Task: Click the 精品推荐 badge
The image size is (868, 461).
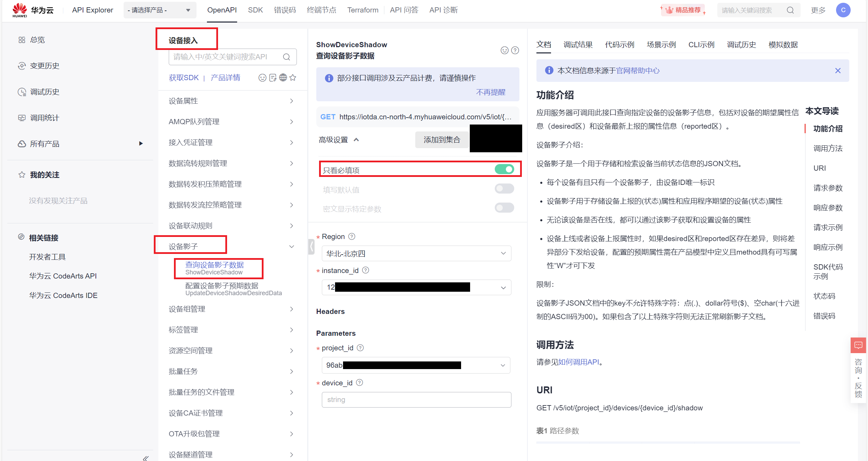Action: click(683, 10)
